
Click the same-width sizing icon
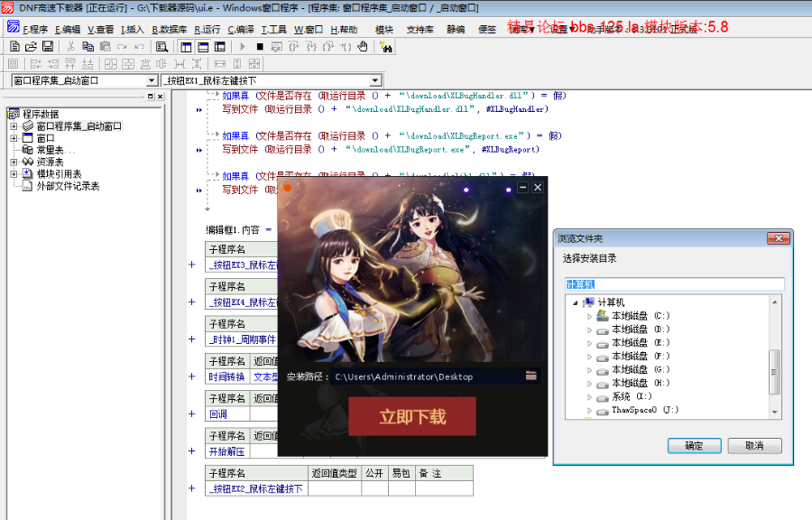pyautogui.click(x=220, y=64)
